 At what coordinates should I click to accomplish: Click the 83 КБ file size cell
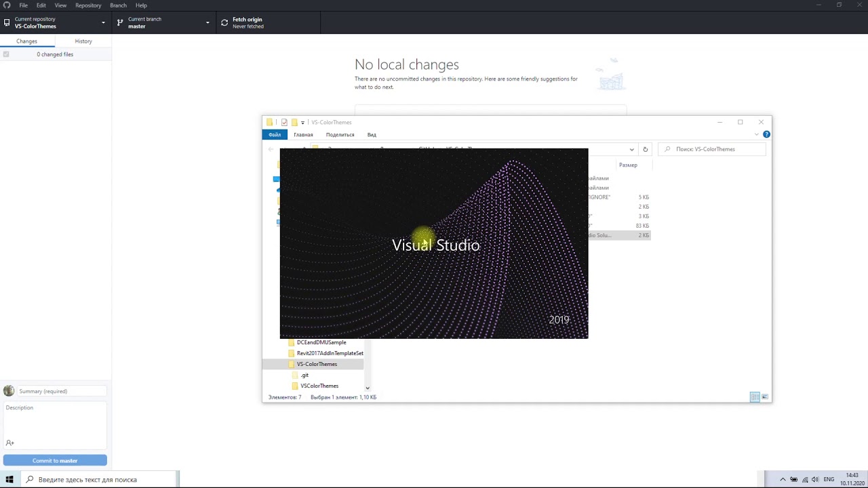(x=642, y=226)
